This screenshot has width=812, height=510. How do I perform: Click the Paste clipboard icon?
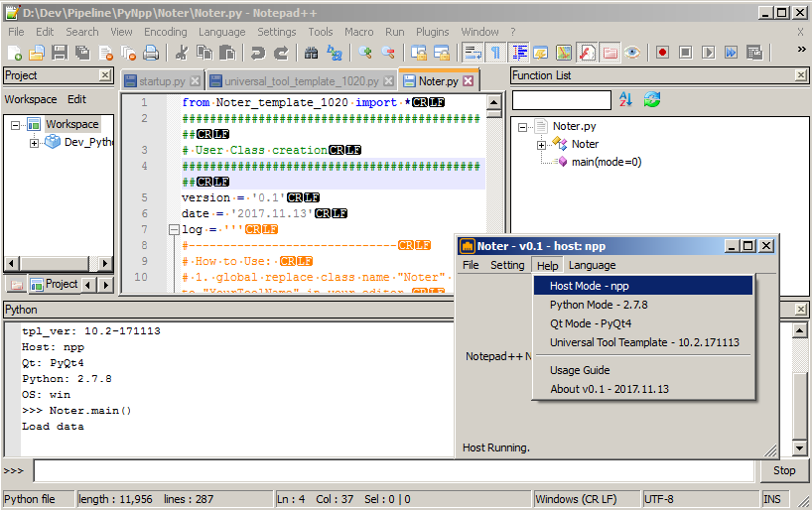pyautogui.click(x=227, y=53)
